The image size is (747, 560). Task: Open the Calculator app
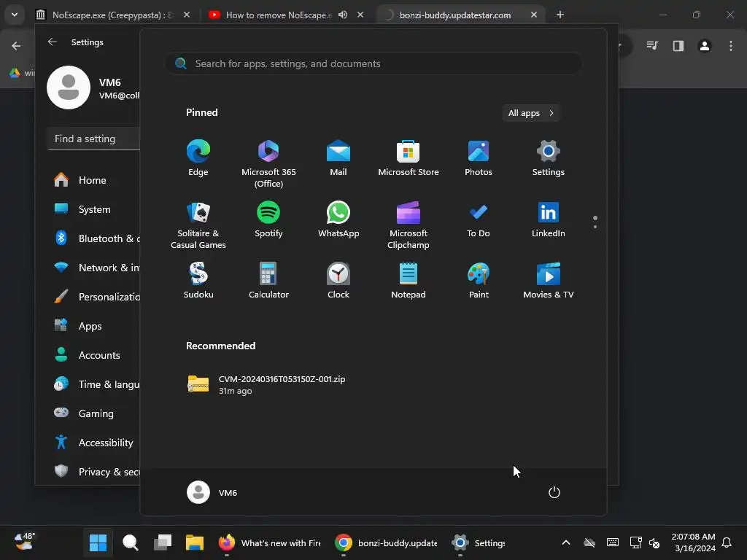coord(268,281)
